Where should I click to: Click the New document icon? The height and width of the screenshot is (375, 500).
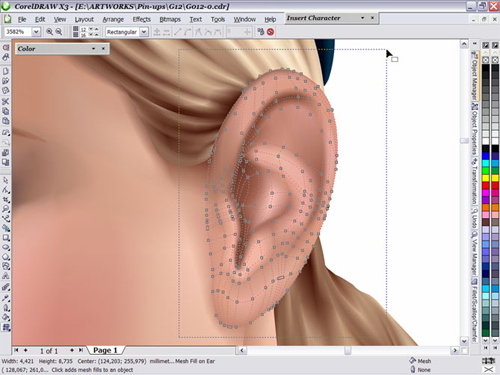coord(6,71)
